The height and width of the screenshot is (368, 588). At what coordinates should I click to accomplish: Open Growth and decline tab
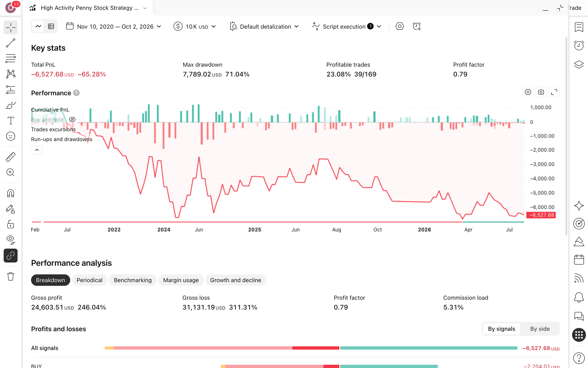click(236, 280)
